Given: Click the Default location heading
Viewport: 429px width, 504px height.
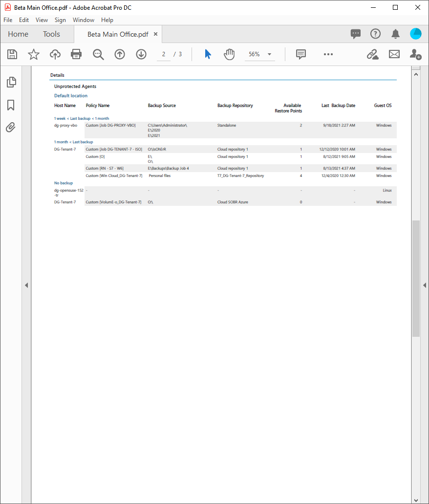Looking at the screenshot, I should coord(71,96).
